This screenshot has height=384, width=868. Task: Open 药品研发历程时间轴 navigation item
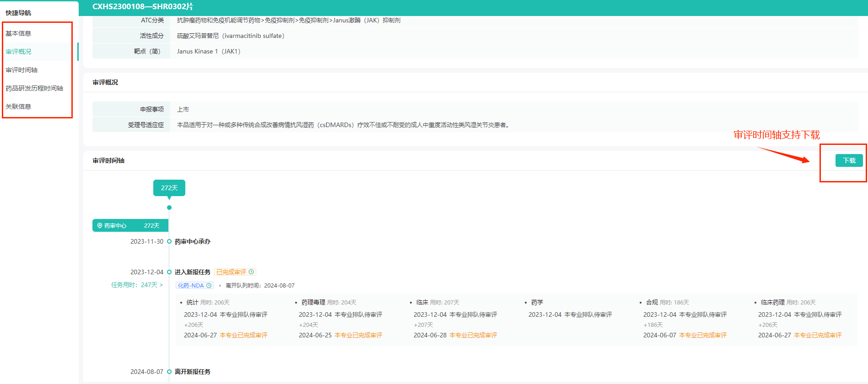(34, 88)
